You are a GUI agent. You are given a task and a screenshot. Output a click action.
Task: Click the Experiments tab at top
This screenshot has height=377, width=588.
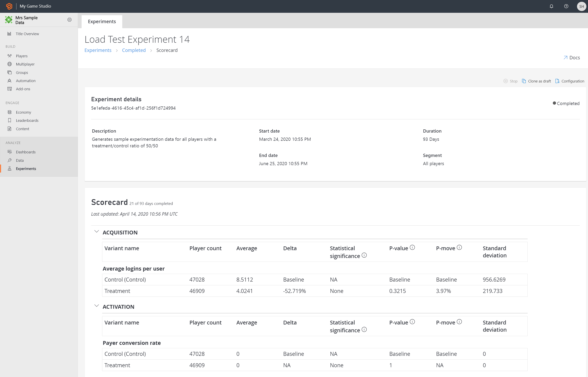tap(102, 21)
